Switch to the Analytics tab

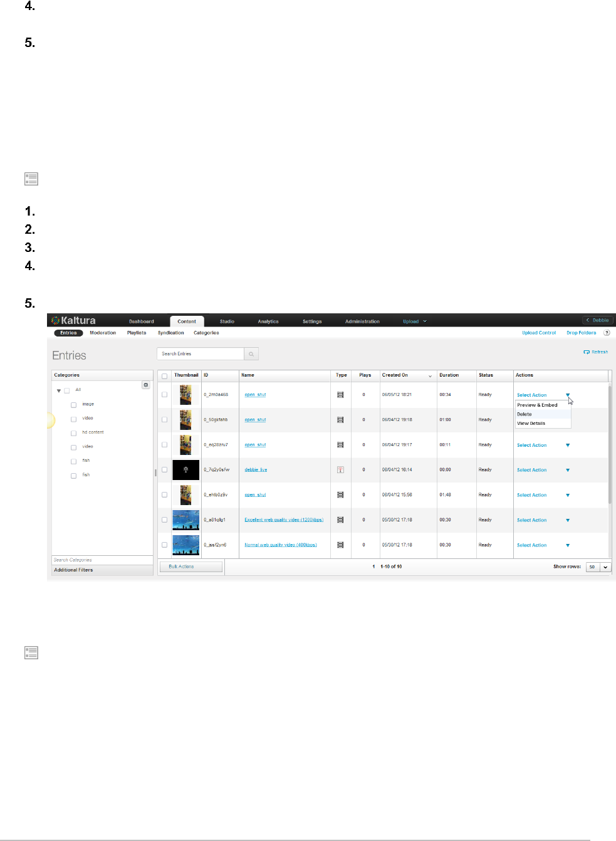tap(268, 321)
